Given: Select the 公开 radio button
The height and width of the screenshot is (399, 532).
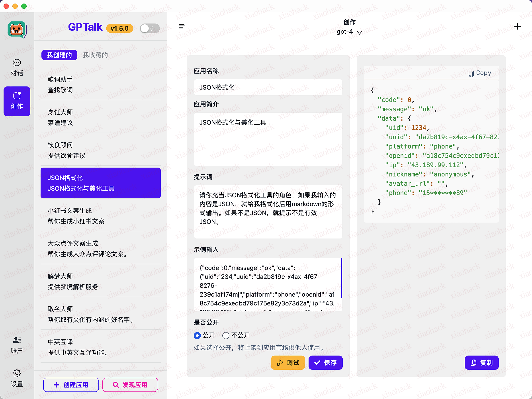Looking at the screenshot, I should click(x=197, y=335).
